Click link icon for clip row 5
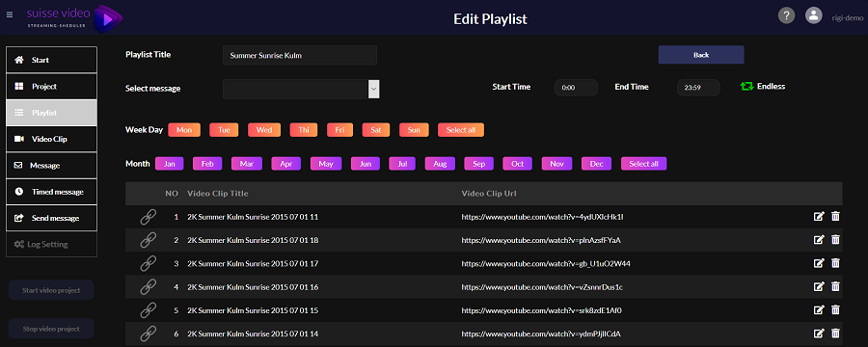 click(x=148, y=310)
